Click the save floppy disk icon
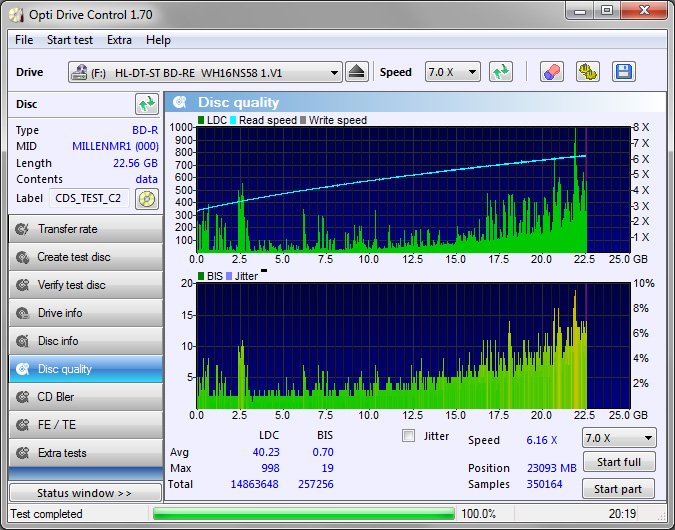This screenshot has width=675, height=530. tap(624, 72)
